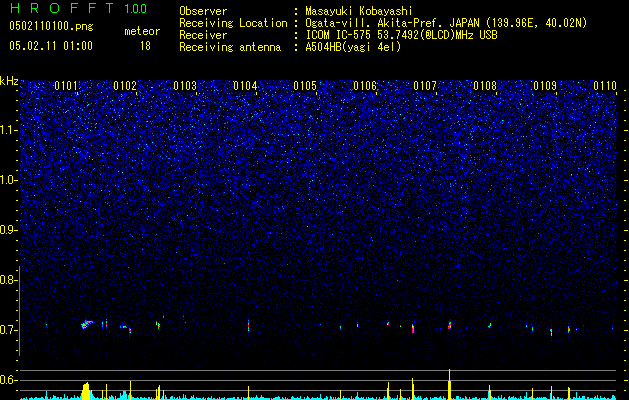Image resolution: width=629 pixels, height=400 pixels.
Task: Click the 1.0 frequency axis label
Action: coord(9,180)
